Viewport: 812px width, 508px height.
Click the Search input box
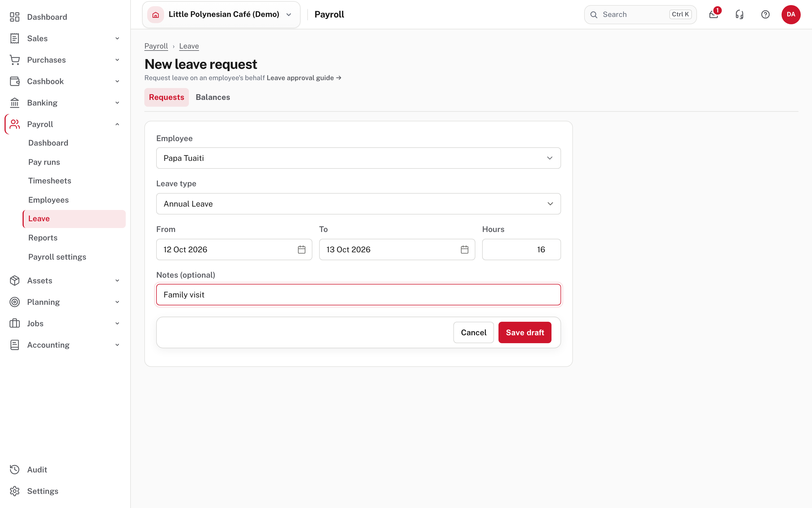[x=640, y=14]
